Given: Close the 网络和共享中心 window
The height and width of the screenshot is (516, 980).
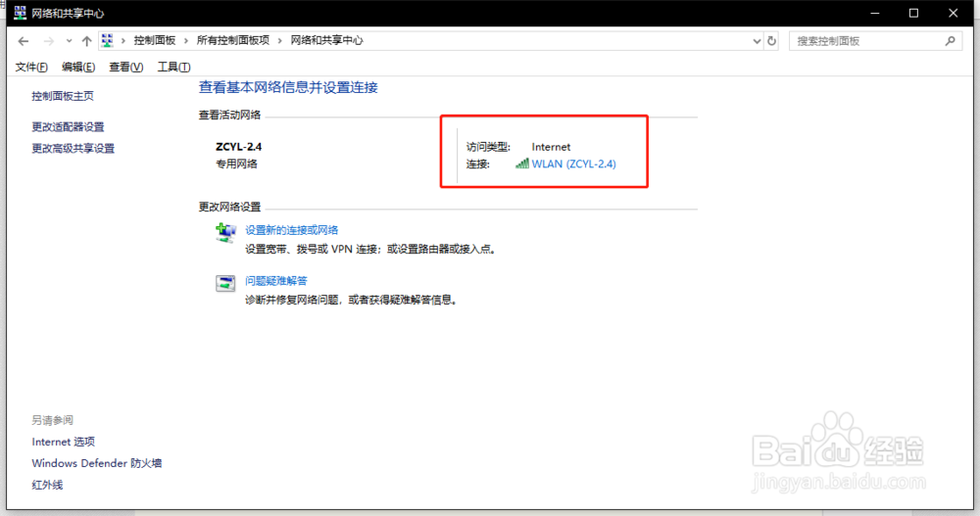Looking at the screenshot, I should (954, 13).
